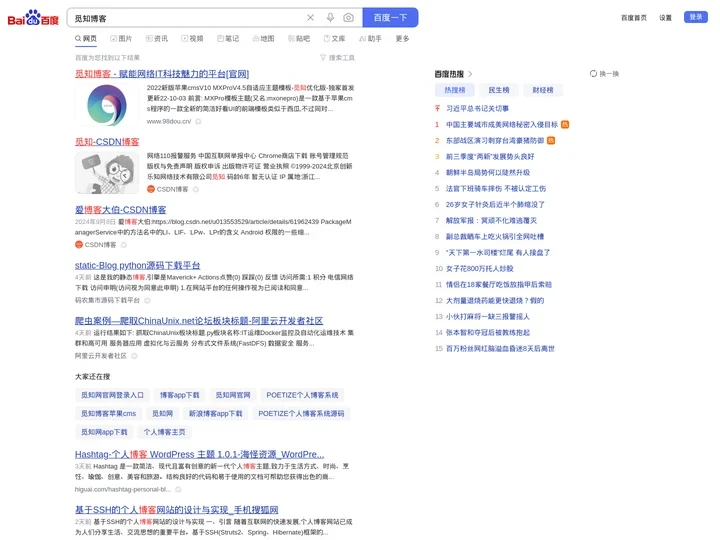Click CSDN博客 source icon under 觅知-CSDN博客
This screenshot has width=720, height=540.
pyautogui.click(x=151, y=189)
